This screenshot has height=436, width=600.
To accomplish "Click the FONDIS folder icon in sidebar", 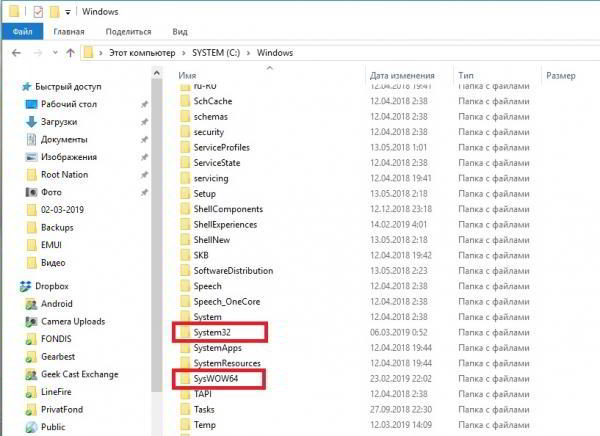I will tap(31, 339).
